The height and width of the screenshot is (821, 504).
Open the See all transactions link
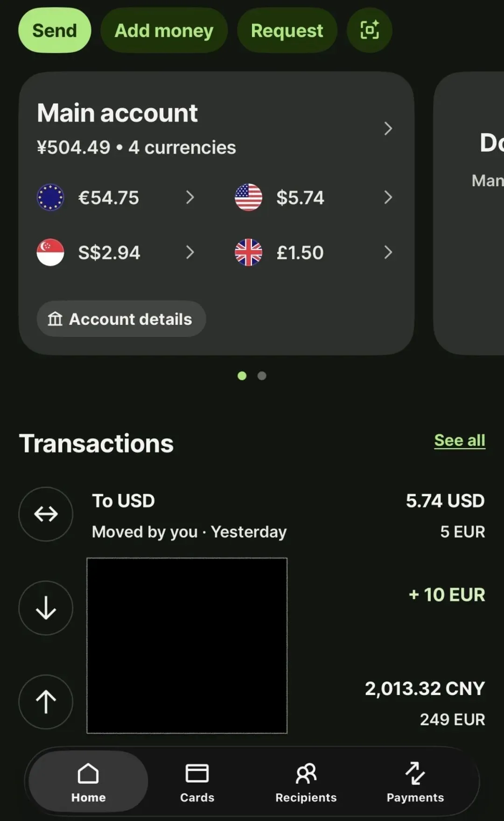coord(459,440)
